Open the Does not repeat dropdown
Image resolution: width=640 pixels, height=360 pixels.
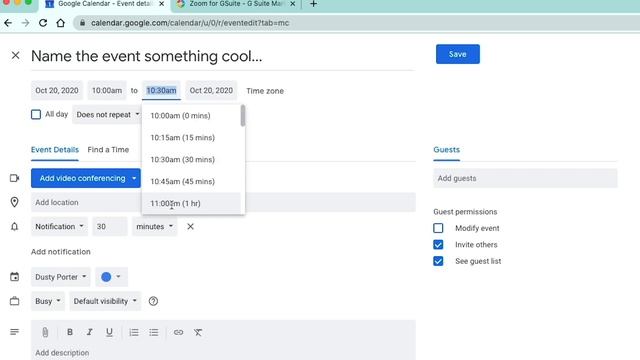pos(107,115)
